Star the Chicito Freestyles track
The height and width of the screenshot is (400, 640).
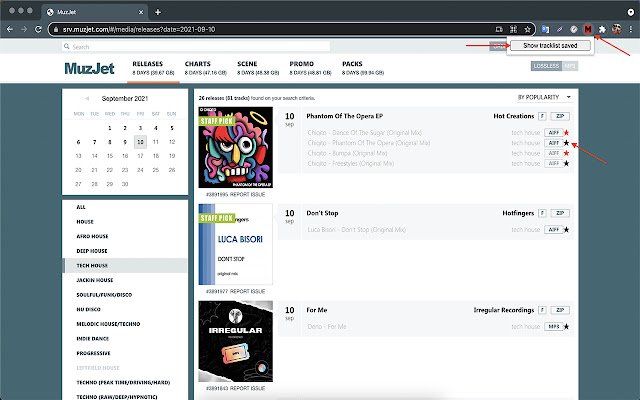566,163
